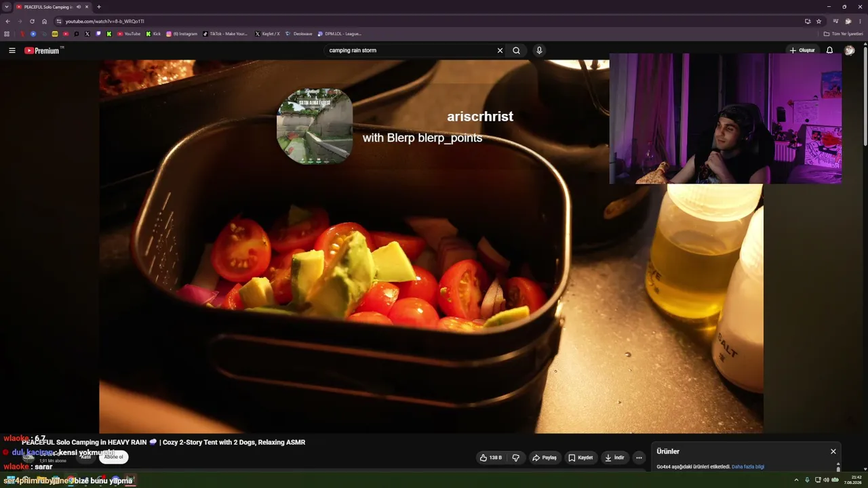Reload the current page
868x488 pixels.
(x=32, y=21)
